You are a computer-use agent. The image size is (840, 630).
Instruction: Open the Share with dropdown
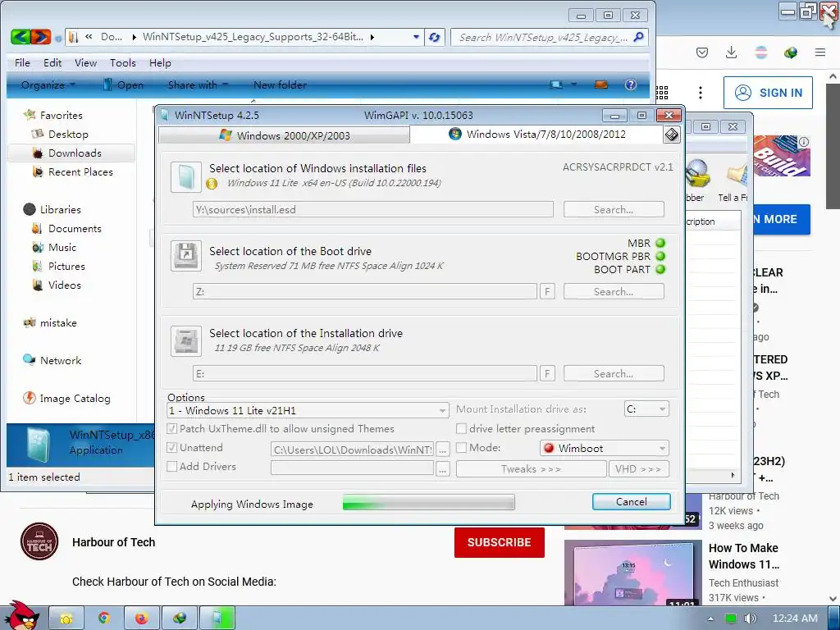pos(198,84)
